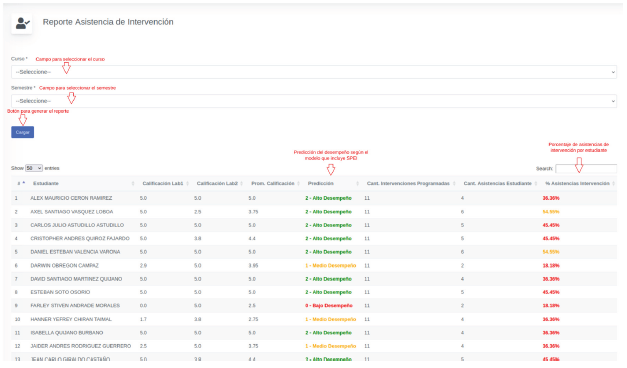The height and width of the screenshot is (368, 627).
Task: Click Prom. Calificación 3.95 for Darwin Obregon
Action: (253, 266)
